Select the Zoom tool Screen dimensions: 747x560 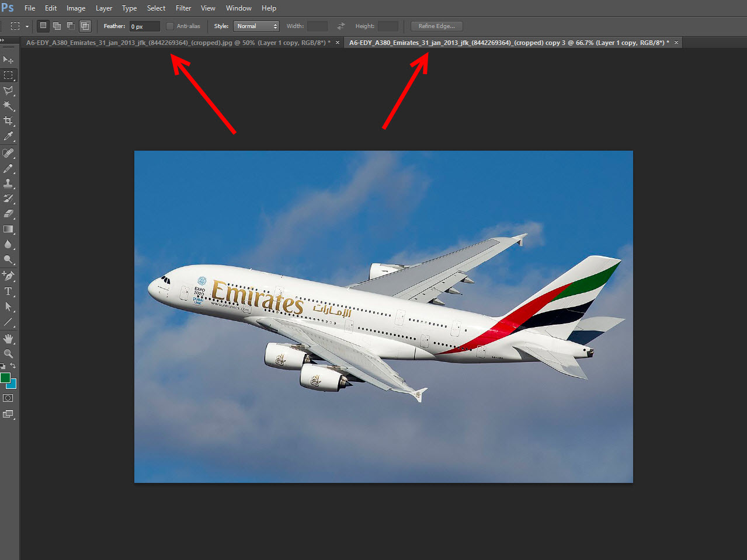(x=8, y=354)
